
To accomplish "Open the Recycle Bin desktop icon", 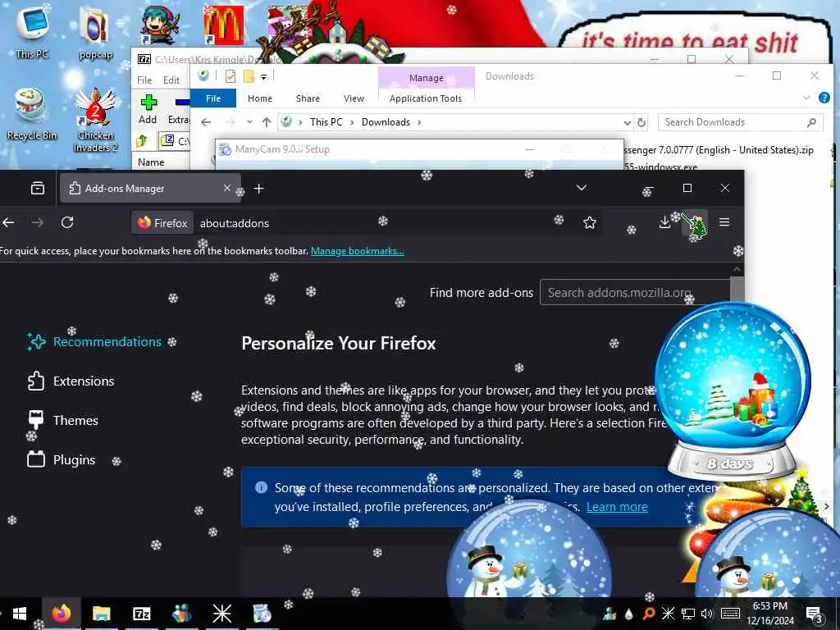I will pos(32,113).
